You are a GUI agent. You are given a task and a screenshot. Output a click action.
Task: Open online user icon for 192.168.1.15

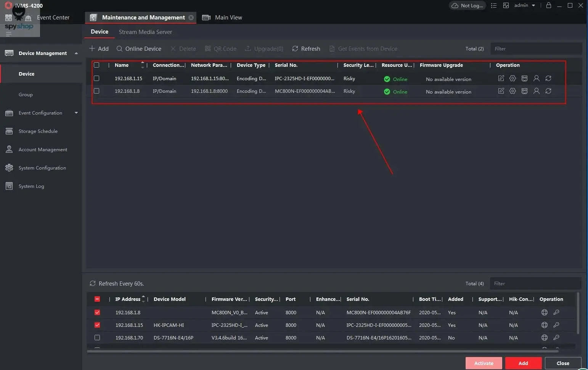[x=536, y=78]
